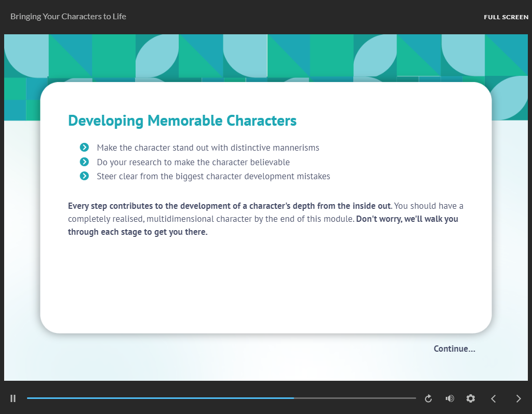This screenshot has width=532, height=414.
Task: Click the bold 'Every step contributes' sentence
Action: [x=229, y=206]
